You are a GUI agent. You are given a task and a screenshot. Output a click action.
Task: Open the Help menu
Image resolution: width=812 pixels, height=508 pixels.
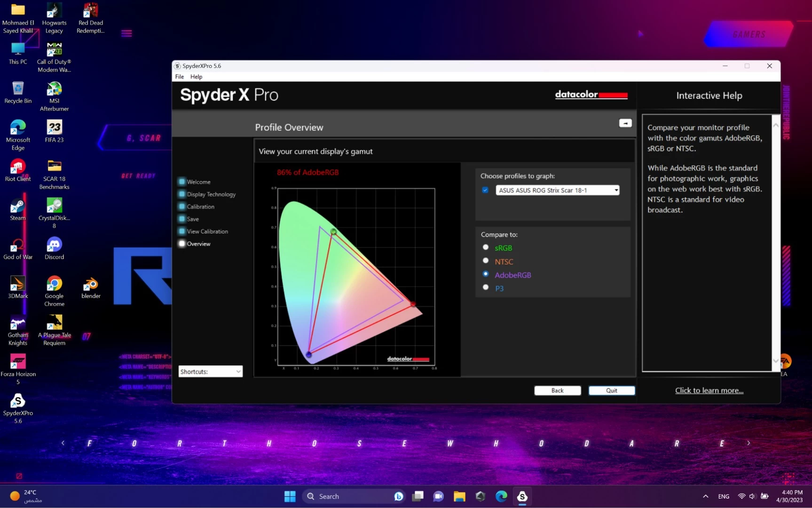click(196, 77)
